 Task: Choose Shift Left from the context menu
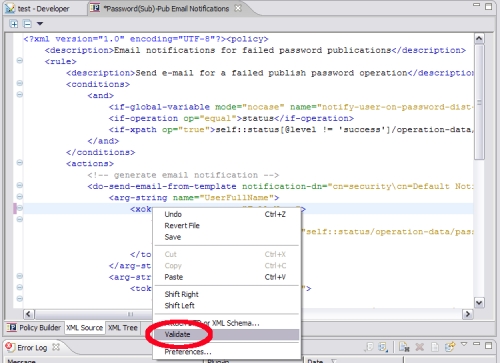coord(226,306)
